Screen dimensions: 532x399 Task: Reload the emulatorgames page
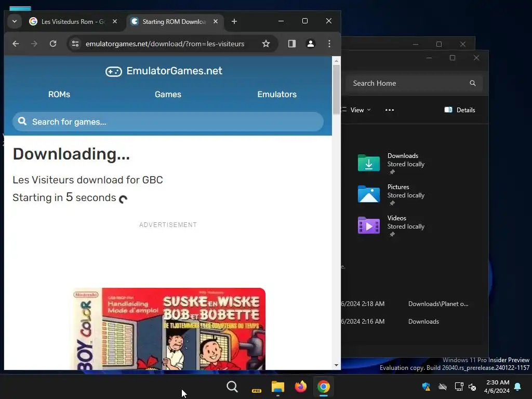pyautogui.click(x=53, y=44)
